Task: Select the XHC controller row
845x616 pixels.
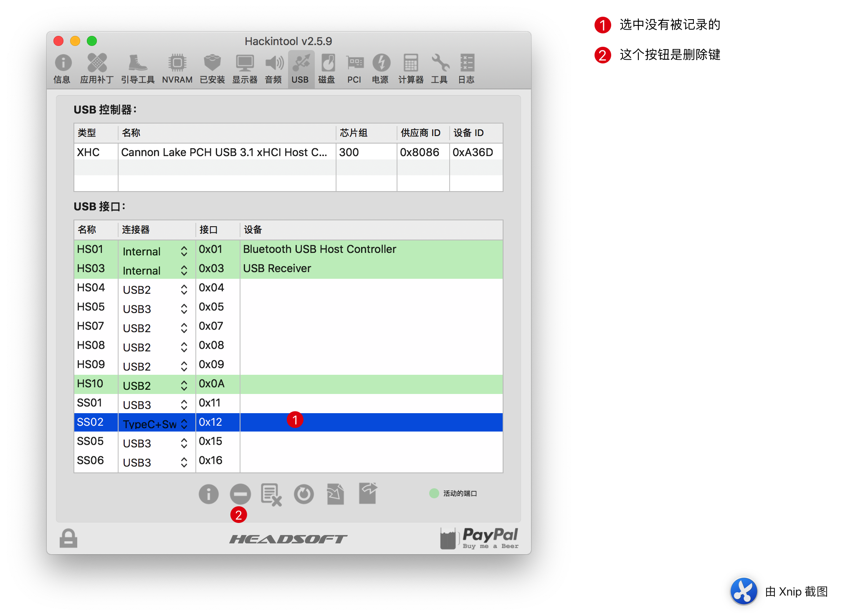Action: pos(288,152)
